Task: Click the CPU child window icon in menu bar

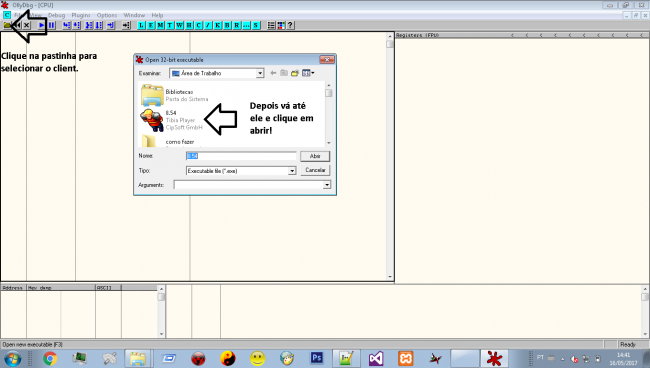Action: coord(7,15)
